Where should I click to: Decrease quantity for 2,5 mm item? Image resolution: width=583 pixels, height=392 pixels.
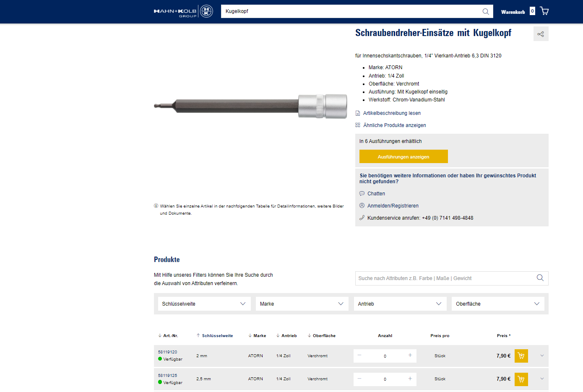tap(359, 379)
